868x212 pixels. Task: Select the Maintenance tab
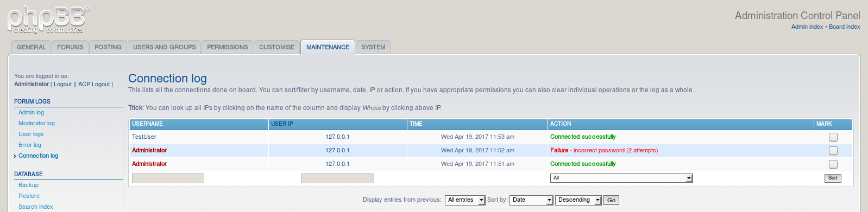pyautogui.click(x=328, y=47)
